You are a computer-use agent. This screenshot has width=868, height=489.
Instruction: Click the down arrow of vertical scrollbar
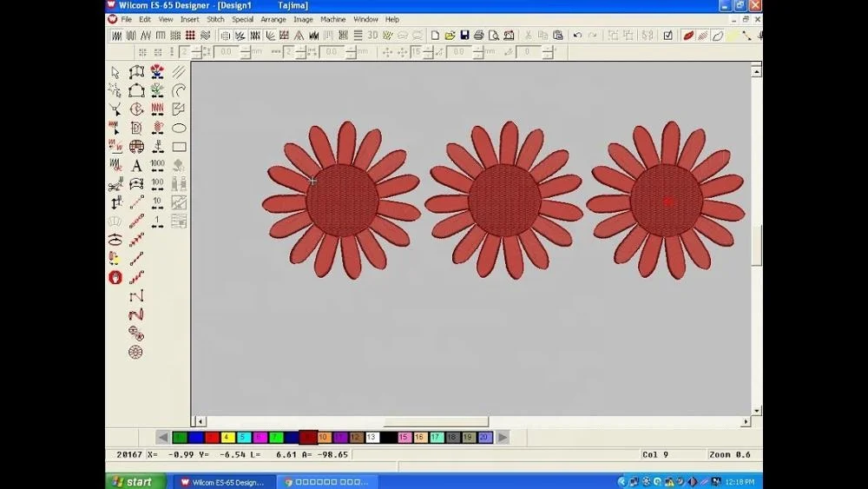coord(756,411)
